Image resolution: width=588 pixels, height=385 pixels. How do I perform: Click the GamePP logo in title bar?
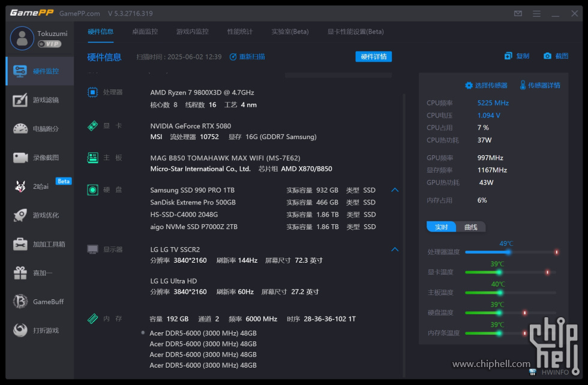coord(31,13)
